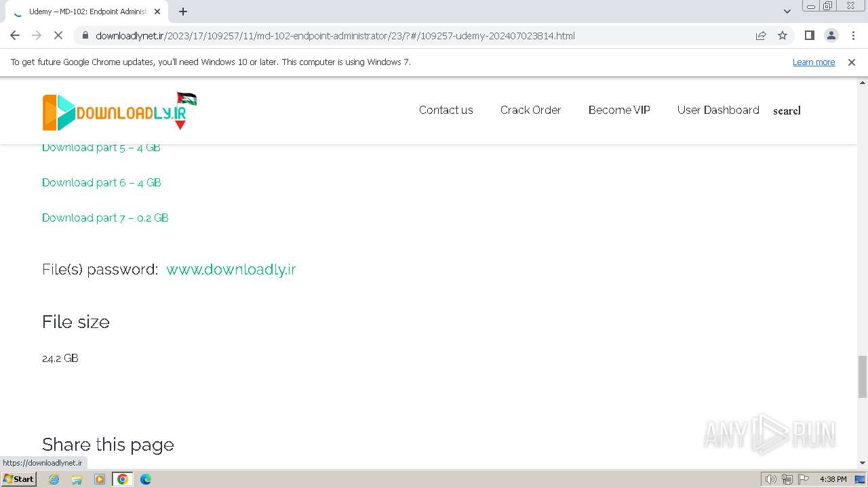Click the address bar URL
Screen dimensions: 868x488
(x=335, y=35)
